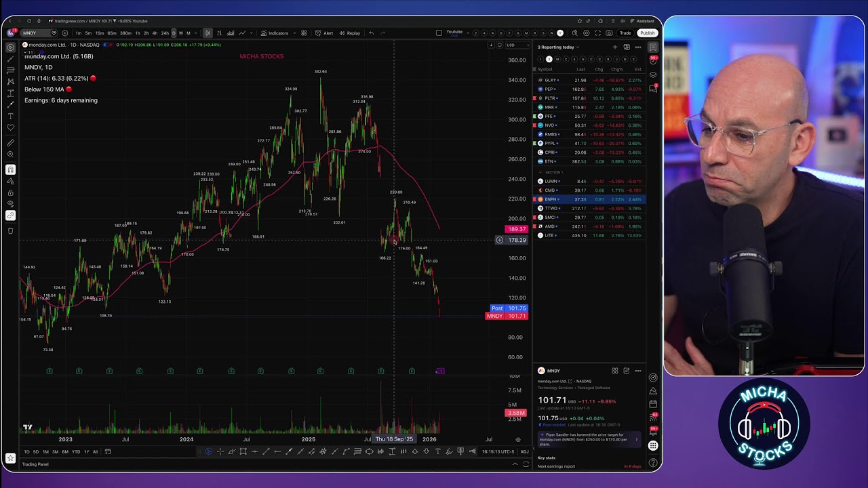Open favorites star toolbar toggle
868x488 pixels.
click(10, 458)
